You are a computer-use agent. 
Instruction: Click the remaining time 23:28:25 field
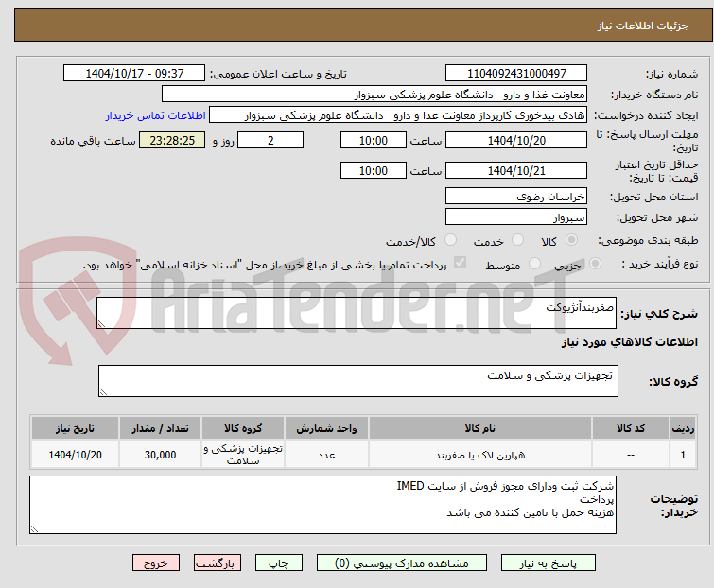pos(172,140)
